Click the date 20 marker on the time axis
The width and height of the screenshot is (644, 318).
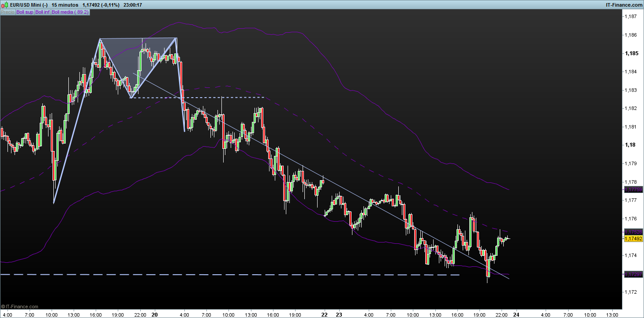[x=154, y=315]
